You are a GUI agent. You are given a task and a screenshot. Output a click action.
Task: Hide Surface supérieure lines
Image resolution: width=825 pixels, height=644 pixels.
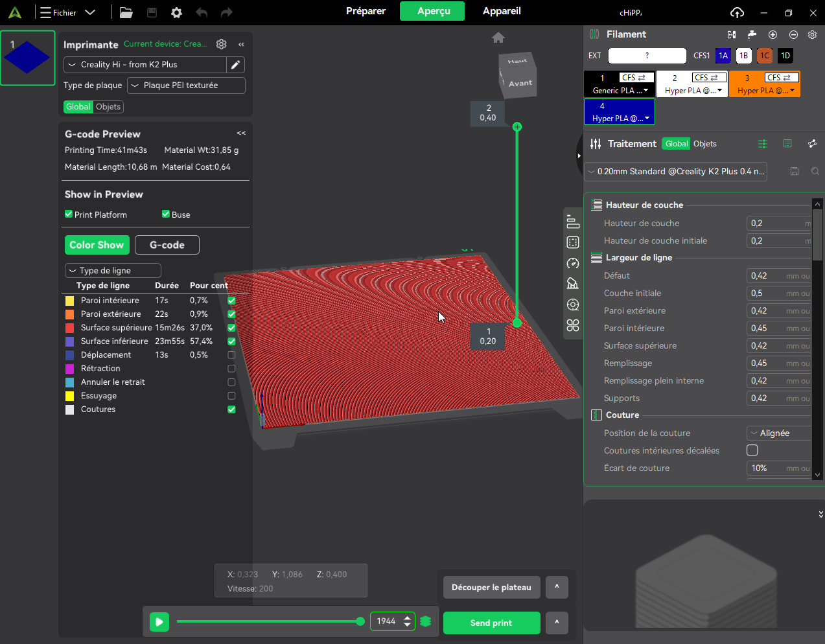click(231, 328)
